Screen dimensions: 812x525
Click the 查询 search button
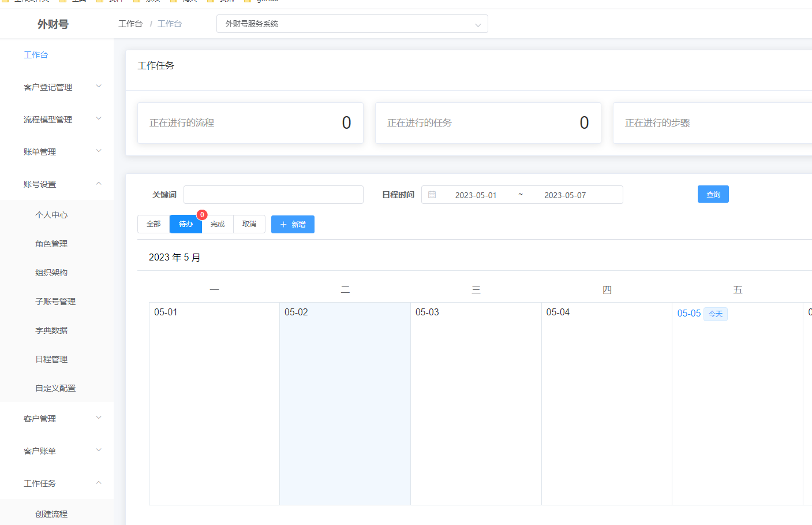point(713,194)
